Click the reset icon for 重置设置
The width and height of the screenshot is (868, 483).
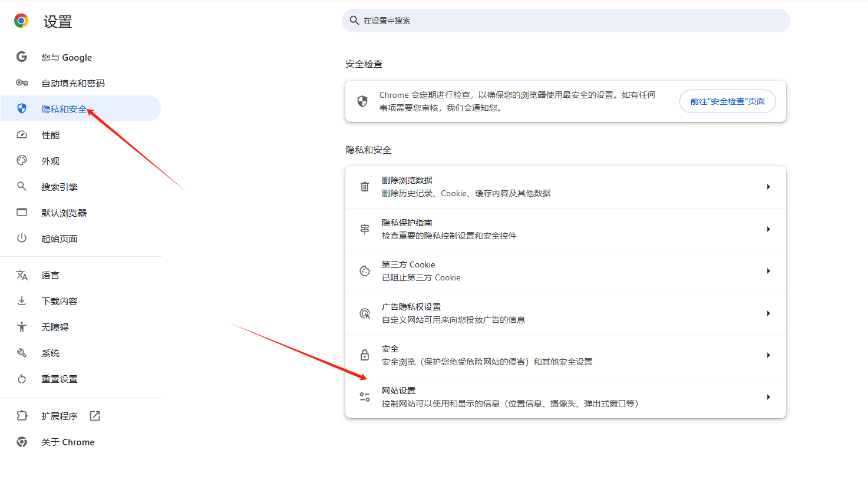point(22,379)
